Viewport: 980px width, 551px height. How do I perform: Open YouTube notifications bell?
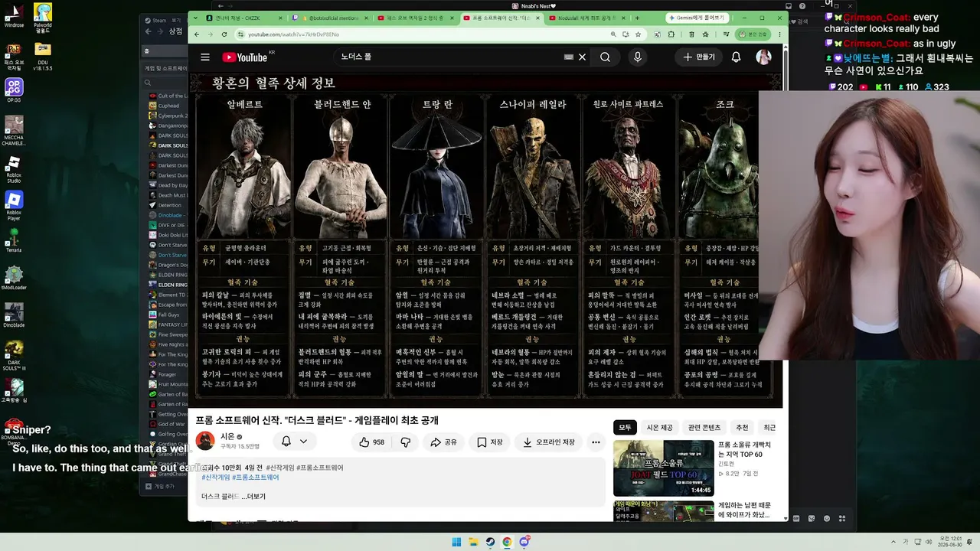[x=736, y=57]
